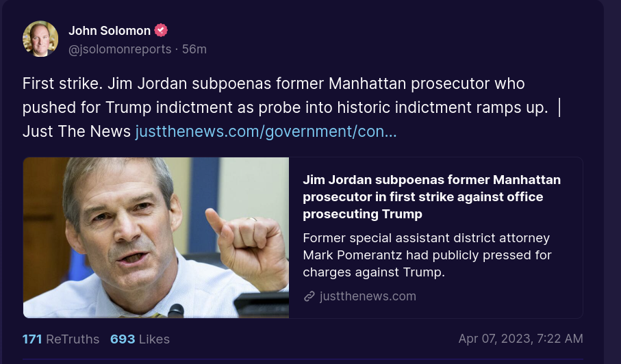Click the number 171 in the post stats
This screenshot has height=364, width=621.
pyautogui.click(x=32, y=339)
